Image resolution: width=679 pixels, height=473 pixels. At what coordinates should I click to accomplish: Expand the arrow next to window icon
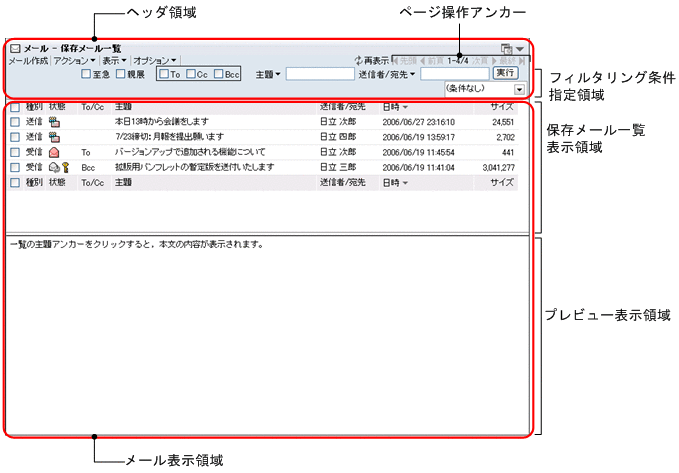click(x=520, y=49)
